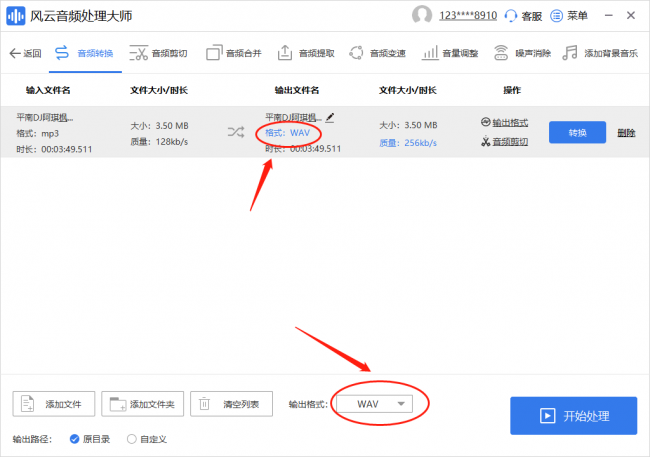Open the 添加背景音乐 tab

[x=600, y=53]
